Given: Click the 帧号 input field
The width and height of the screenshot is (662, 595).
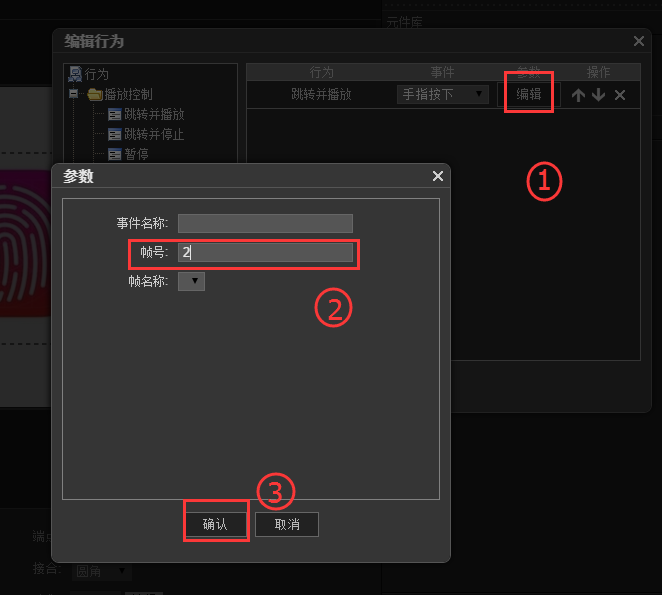Looking at the screenshot, I should pyautogui.click(x=265, y=253).
